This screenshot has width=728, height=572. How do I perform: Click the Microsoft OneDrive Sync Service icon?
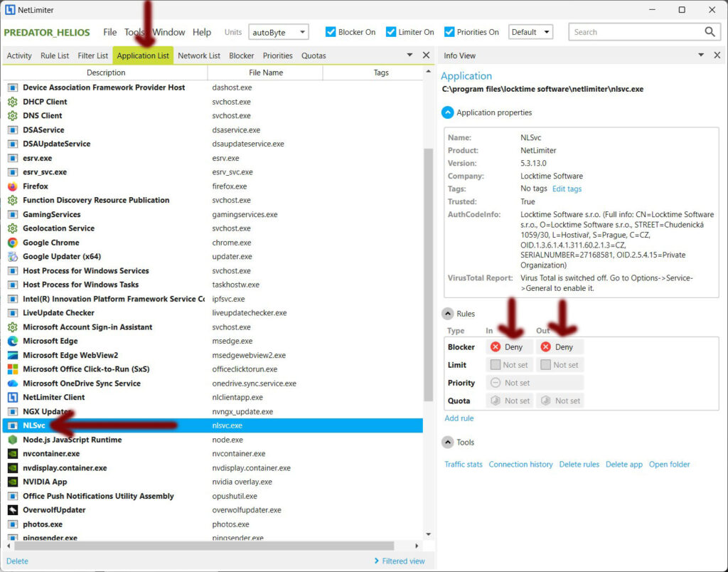point(12,383)
